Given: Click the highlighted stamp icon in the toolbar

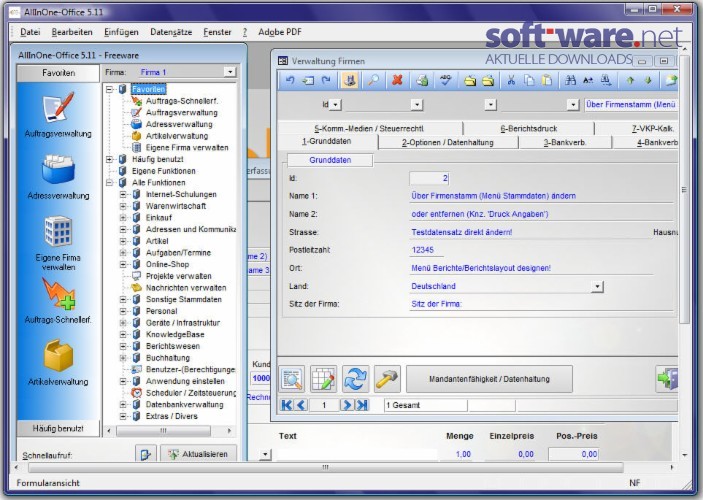Looking at the screenshot, I should [x=350, y=80].
